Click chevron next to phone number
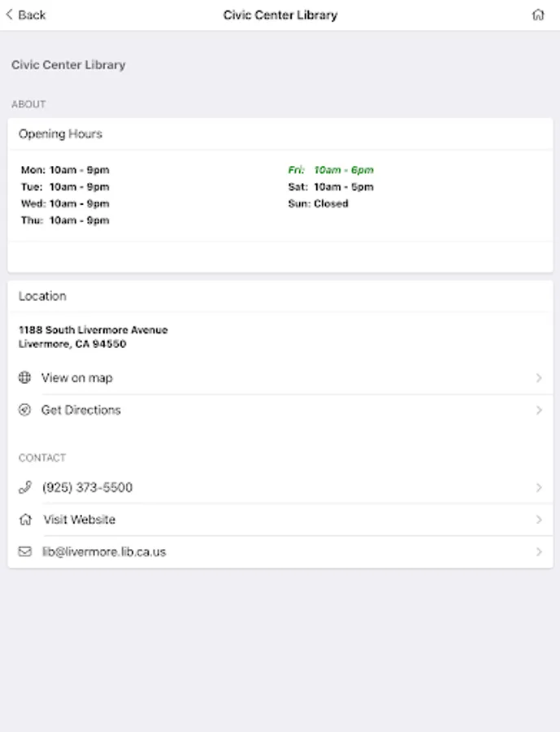Viewport: 560px width, 732px height. click(539, 487)
